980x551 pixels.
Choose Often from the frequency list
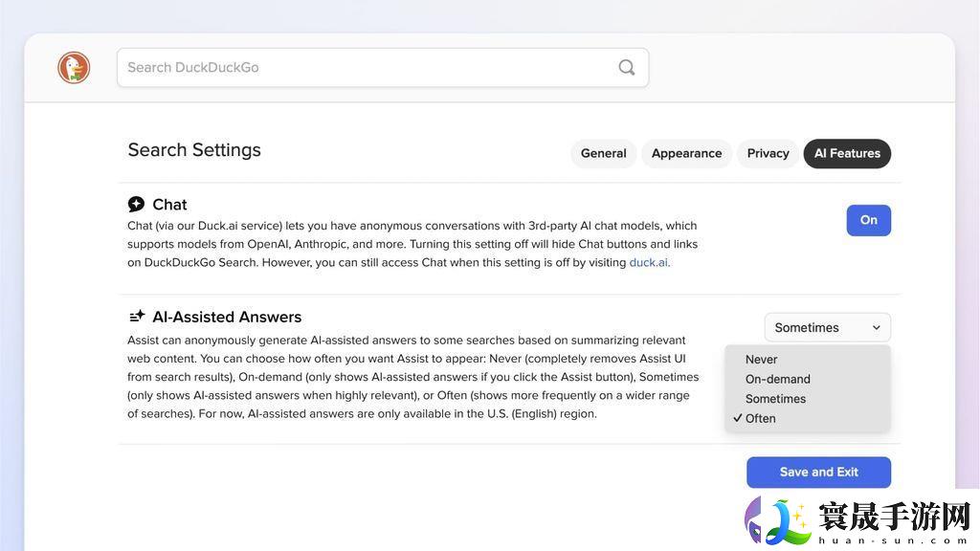(760, 418)
